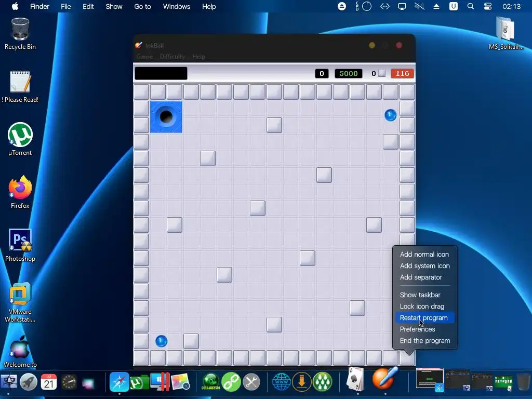The image size is (532, 399).
Task: Open the VMware Workstation desktop icon
Action: click(20, 302)
